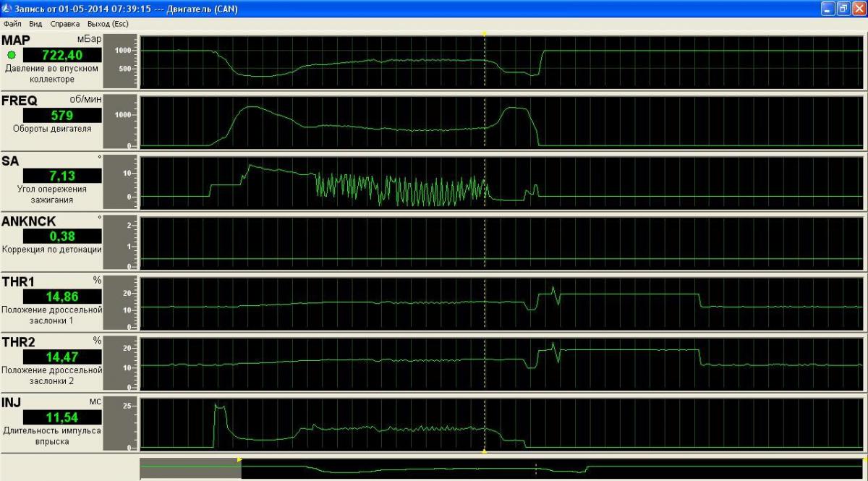The width and height of the screenshot is (868, 481).
Task: Click inside the FREQ engine speed graph
Action: (501, 122)
